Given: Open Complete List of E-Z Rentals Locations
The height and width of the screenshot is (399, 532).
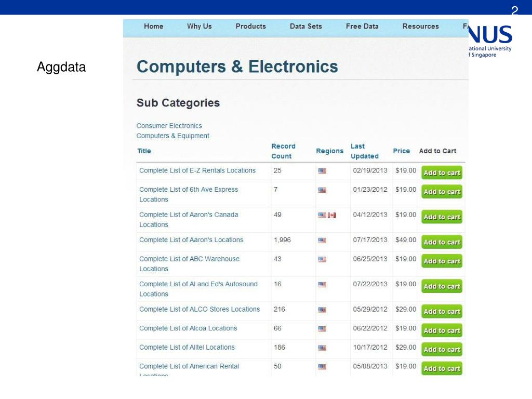Looking at the screenshot, I should coord(197,170).
